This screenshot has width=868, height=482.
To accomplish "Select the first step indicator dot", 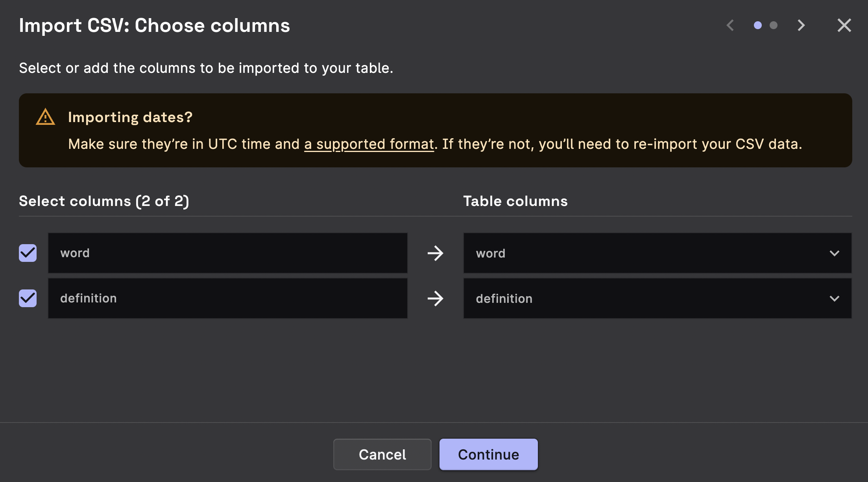I will tap(757, 25).
